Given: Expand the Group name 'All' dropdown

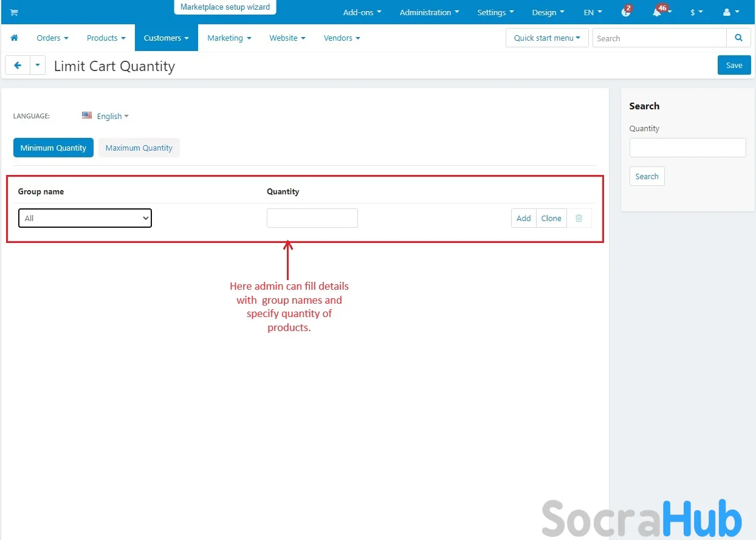Looking at the screenshot, I should 85,218.
